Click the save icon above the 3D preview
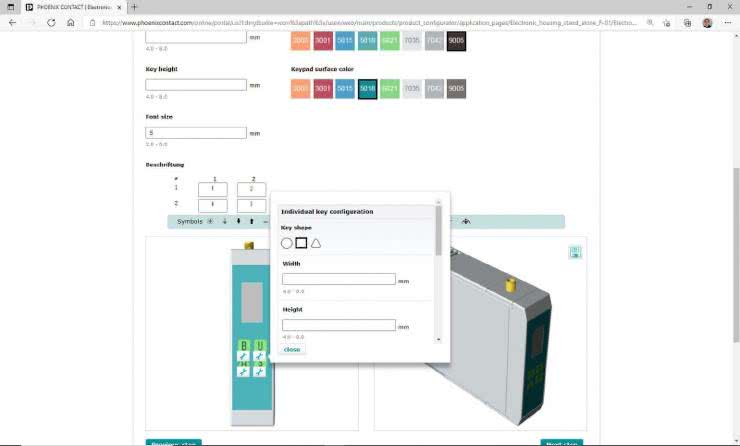740x446 pixels. pos(575,253)
